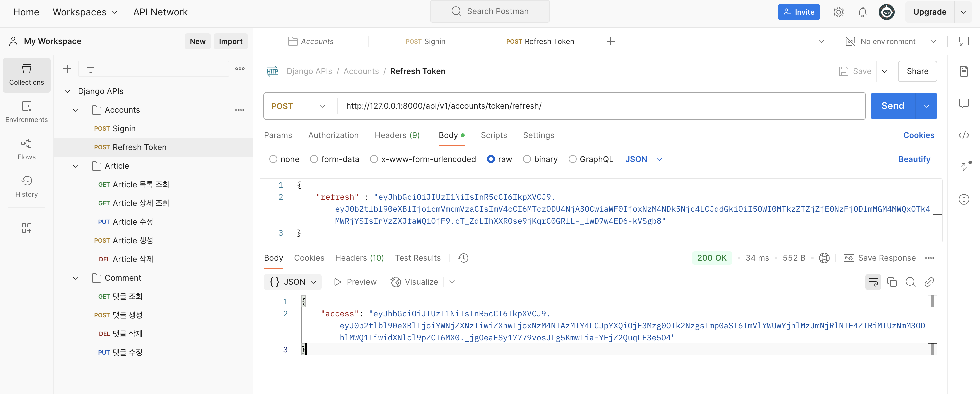The height and width of the screenshot is (394, 980).
Task: Switch to the Authorization tab
Action: pos(333,135)
